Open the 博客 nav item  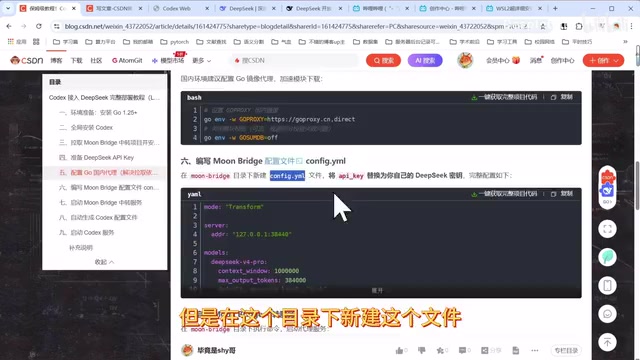pyautogui.click(x=56, y=60)
